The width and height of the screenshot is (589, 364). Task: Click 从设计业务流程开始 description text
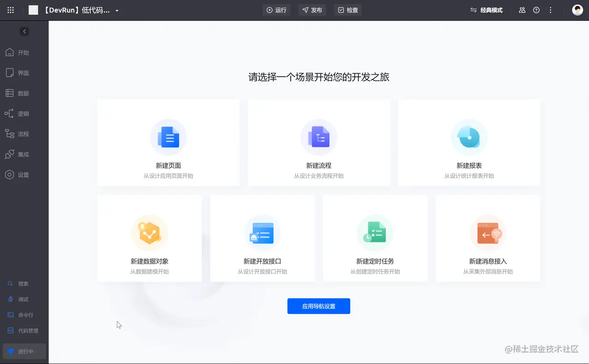pyautogui.click(x=319, y=176)
